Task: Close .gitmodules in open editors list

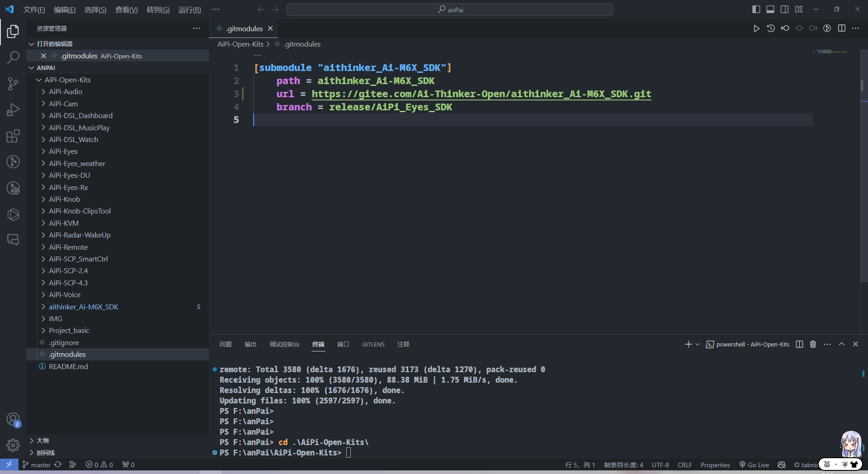Action: (43, 56)
